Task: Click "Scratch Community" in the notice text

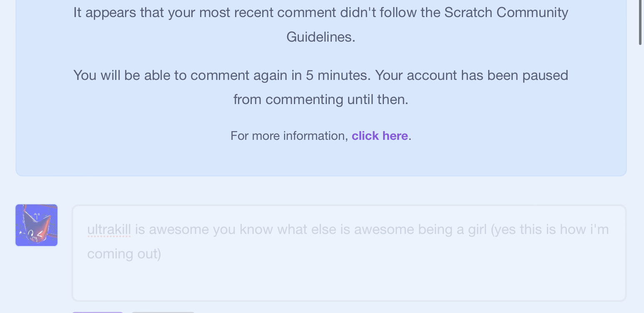Action: point(506,12)
